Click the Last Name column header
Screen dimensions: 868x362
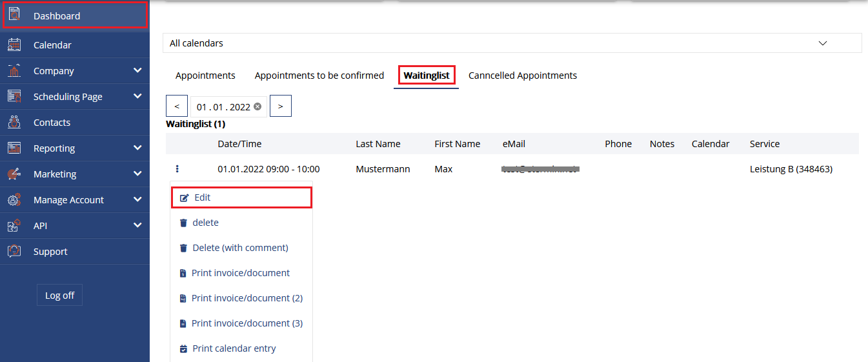(x=378, y=144)
